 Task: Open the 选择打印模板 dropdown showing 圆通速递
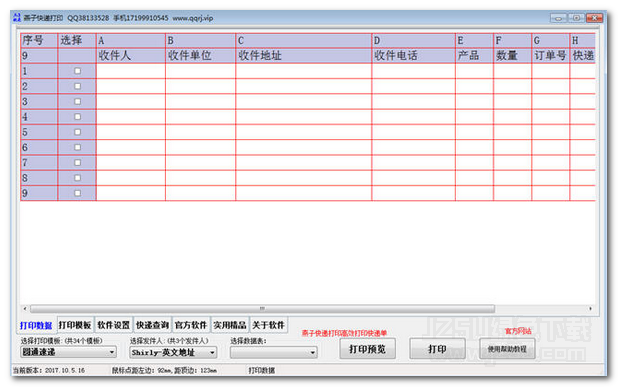pos(68,352)
